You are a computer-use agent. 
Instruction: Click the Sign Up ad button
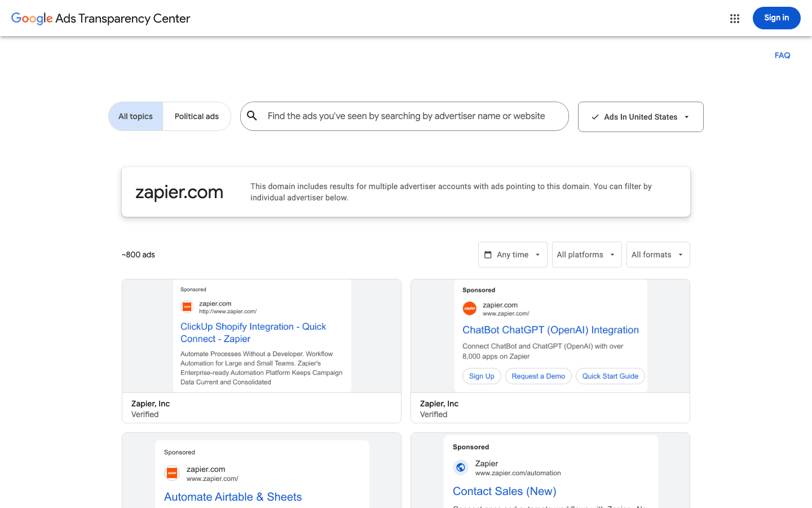pyautogui.click(x=482, y=376)
